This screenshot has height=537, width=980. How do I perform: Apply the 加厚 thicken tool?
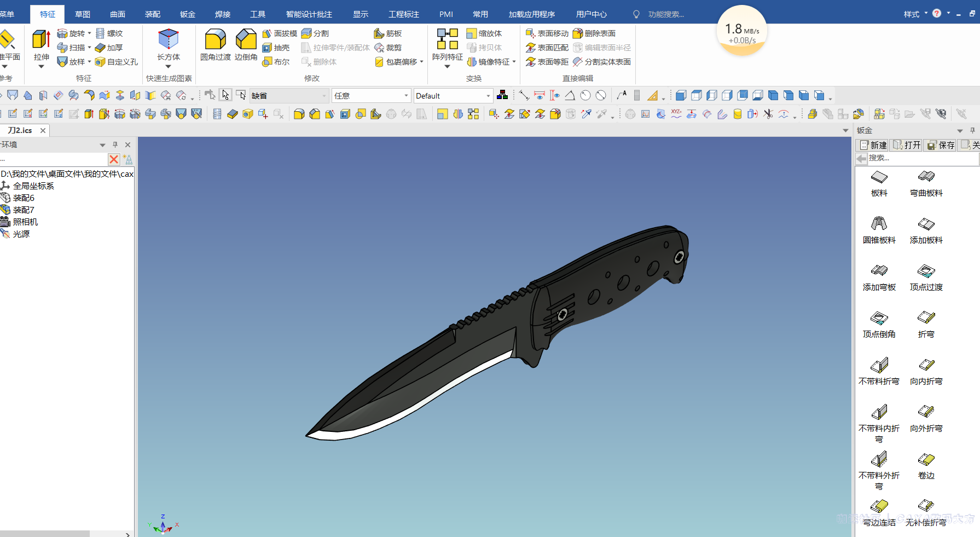(109, 48)
